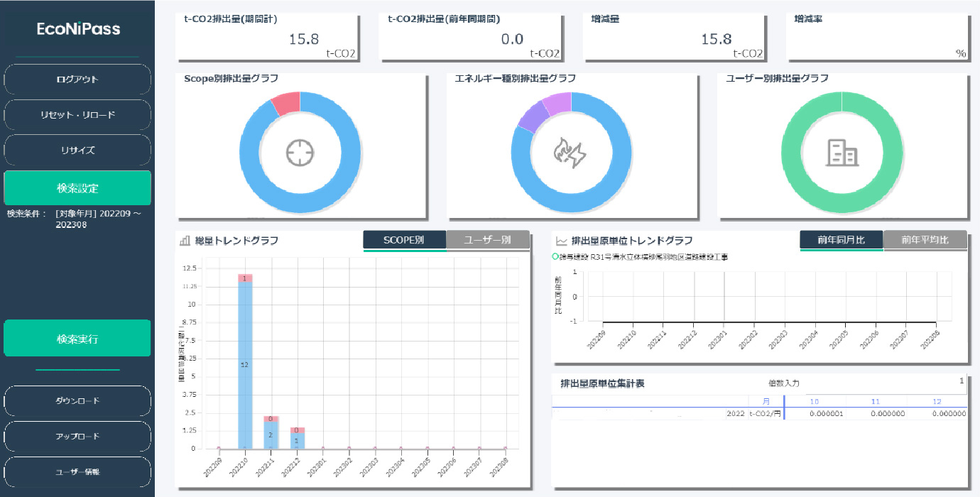Select the 前年平均比 toggle tab
Image resolution: width=980 pixels, height=497 pixels.
(x=925, y=240)
